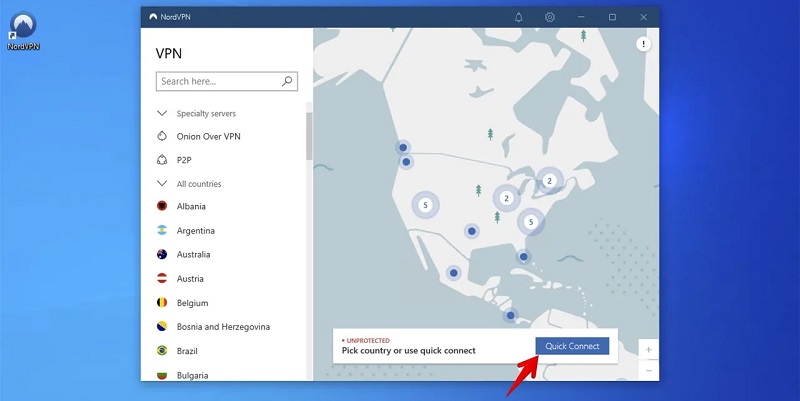This screenshot has height=401, width=800.
Task: Collapse the Specialty servers section
Action: (x=162, y=113)
